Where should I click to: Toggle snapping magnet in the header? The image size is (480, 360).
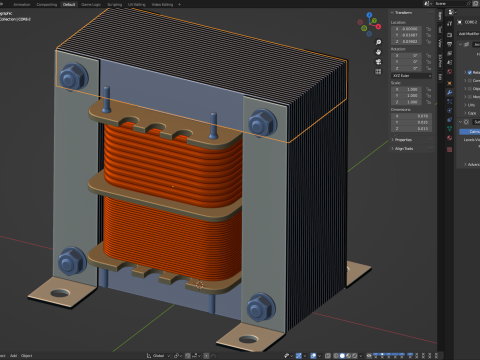tap(188, 356)
